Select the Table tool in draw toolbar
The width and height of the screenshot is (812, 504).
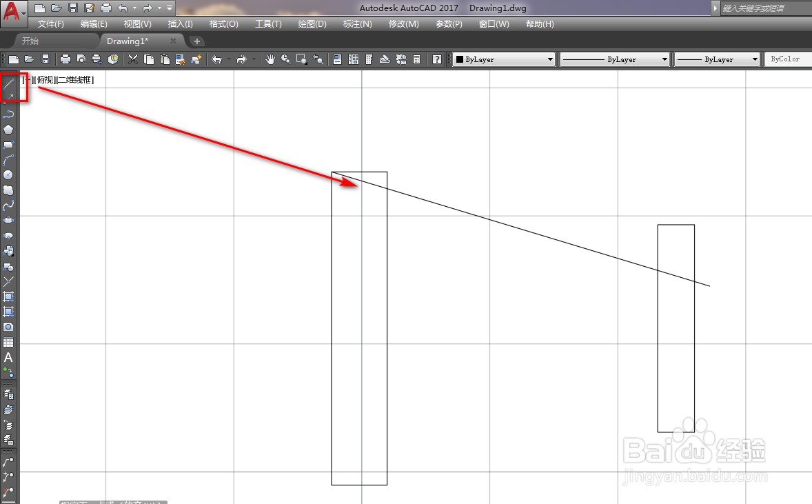[x=8, y=343]
